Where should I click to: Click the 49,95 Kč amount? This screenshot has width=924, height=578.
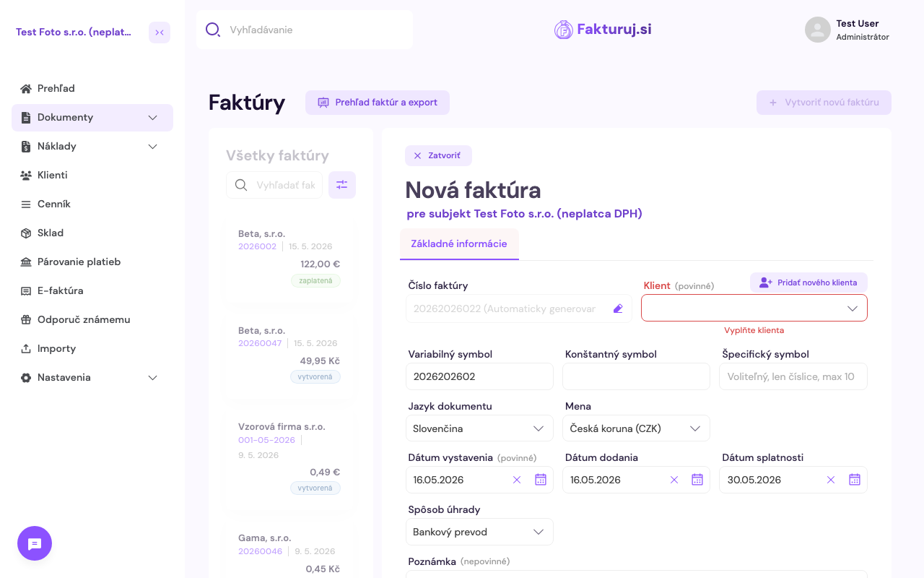320,361
